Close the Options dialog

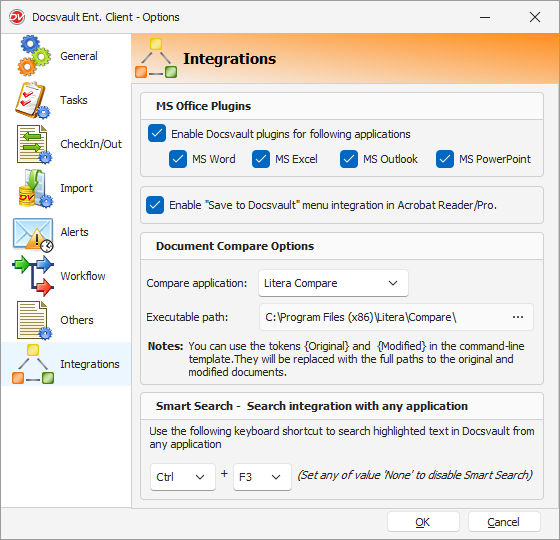click(x=535, y=17)
